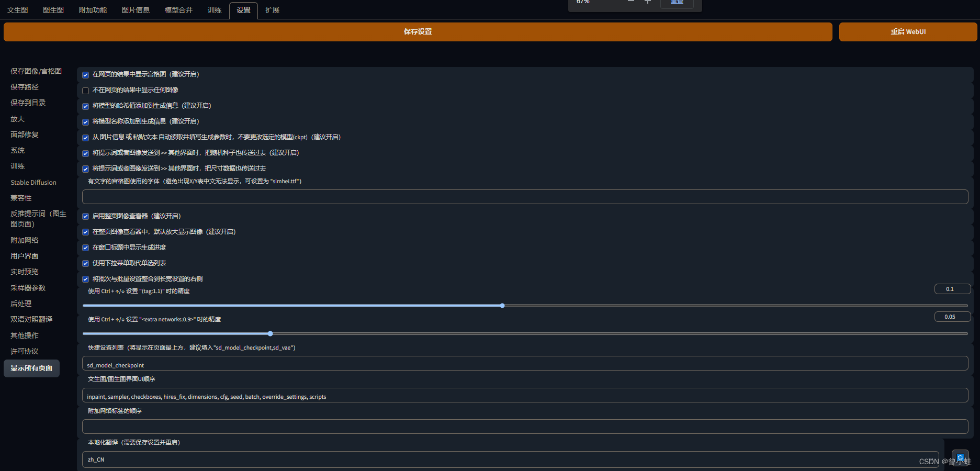Toggle 将模型名称添加到生成信息 checkbox
Image resolution: width=980 pixels, height=471 pixels.
coord(86,122)
